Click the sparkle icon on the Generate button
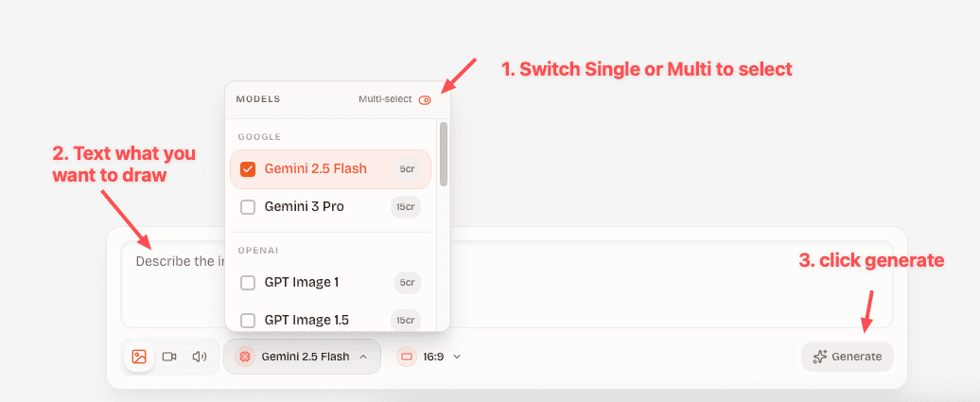Viewport: 980px width, 402px height. pos(820,357)
